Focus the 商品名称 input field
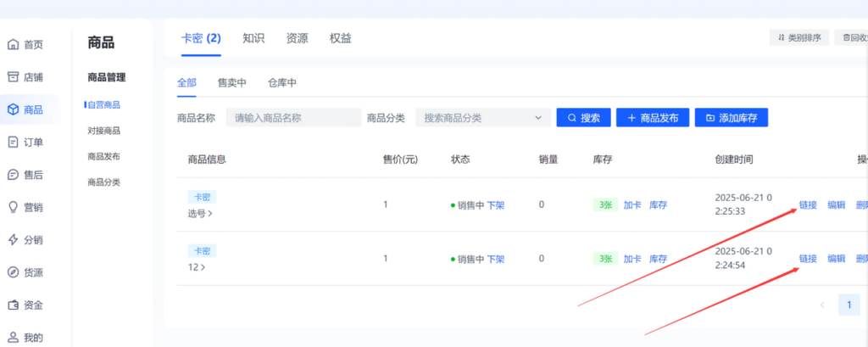868x347 pixels. point(293,118)
